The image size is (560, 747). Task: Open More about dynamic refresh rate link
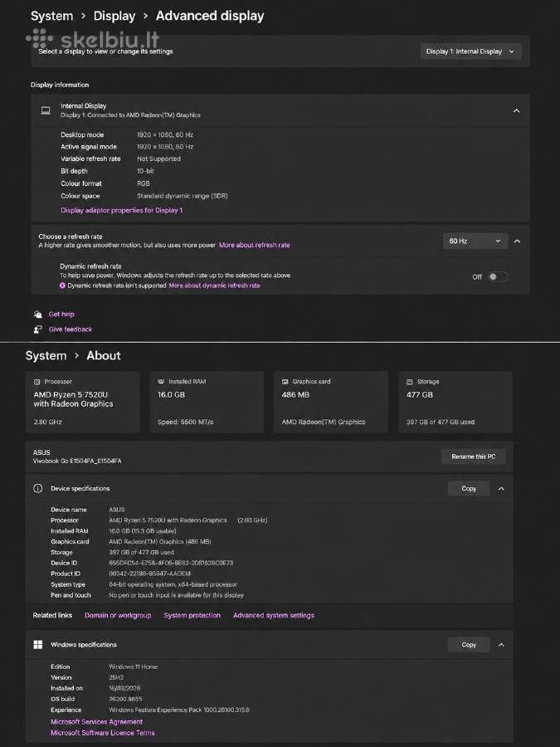point(214,286)
